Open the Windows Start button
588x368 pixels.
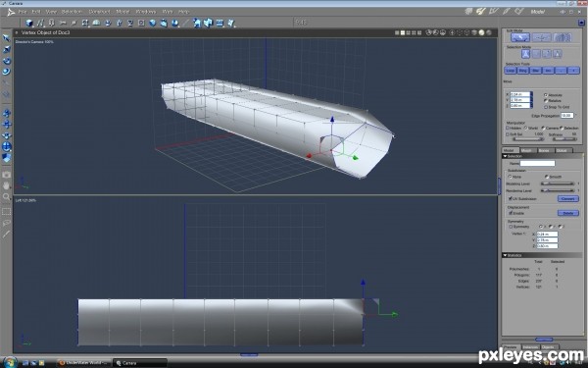pyautogui.click(x=10, y=363)
